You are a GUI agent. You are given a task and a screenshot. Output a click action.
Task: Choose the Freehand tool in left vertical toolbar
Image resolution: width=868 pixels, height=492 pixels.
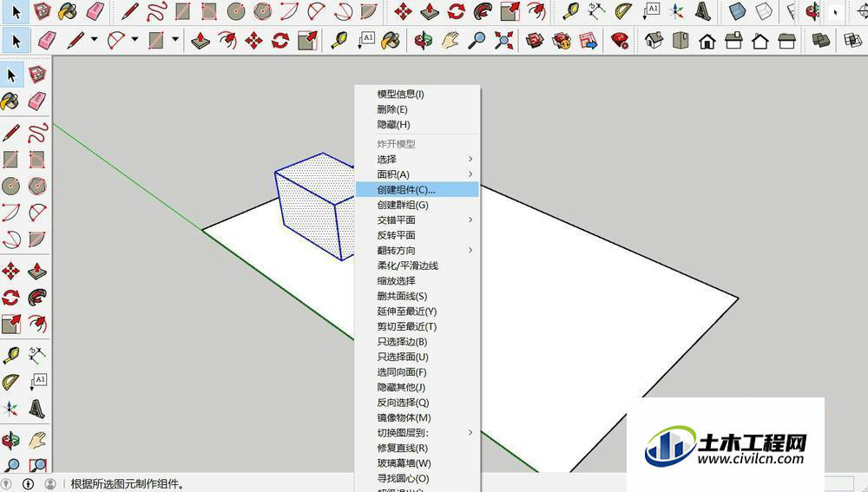click(37, 134)
